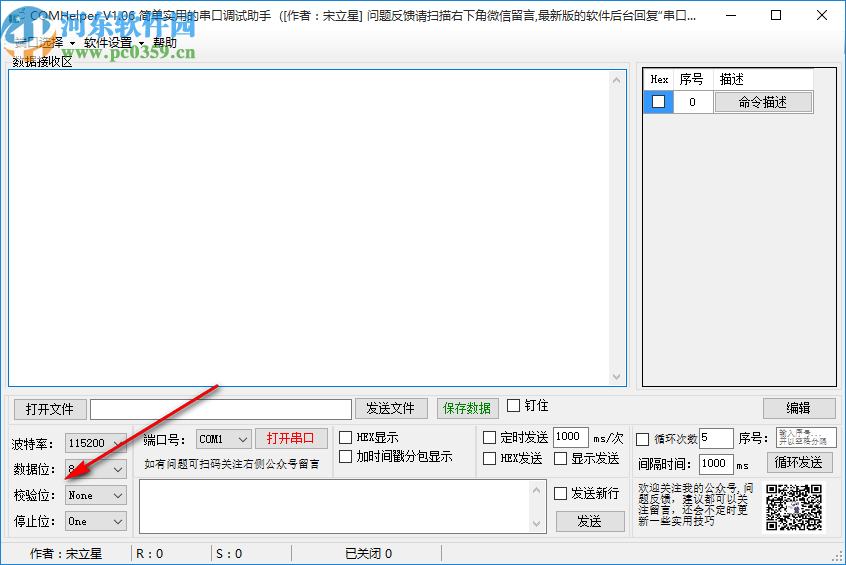Minimize the COMHelper window
The image size is (846, 565).
tap(731, 15)
